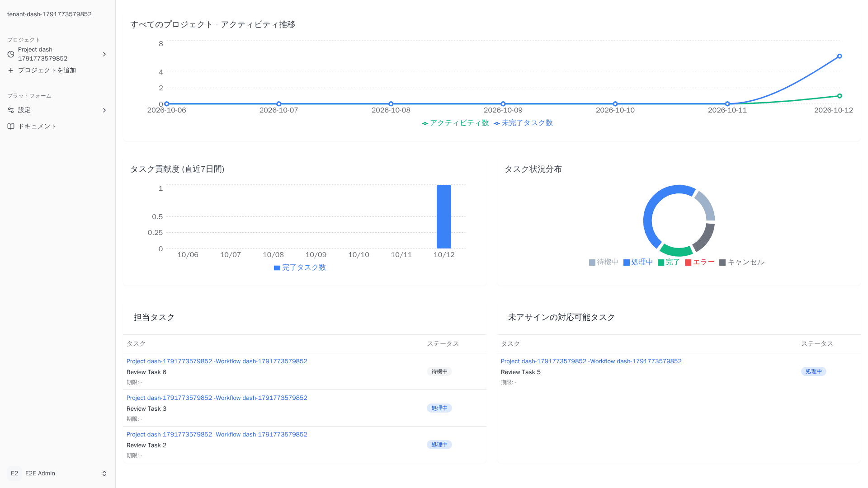The image size is (868, 488).
Task: Click the ドキュメント book icon
Action: [11, 127]
